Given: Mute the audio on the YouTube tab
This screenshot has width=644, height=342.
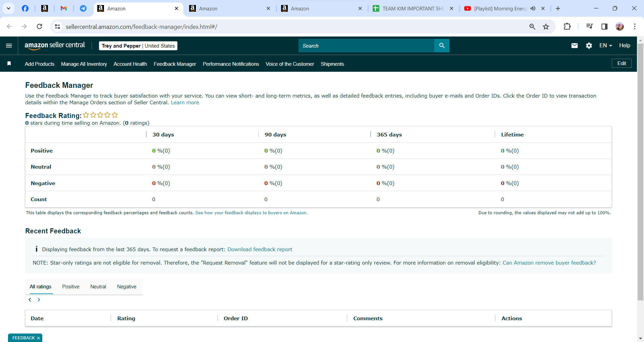Looking at the screenshot, I should 533,8.
